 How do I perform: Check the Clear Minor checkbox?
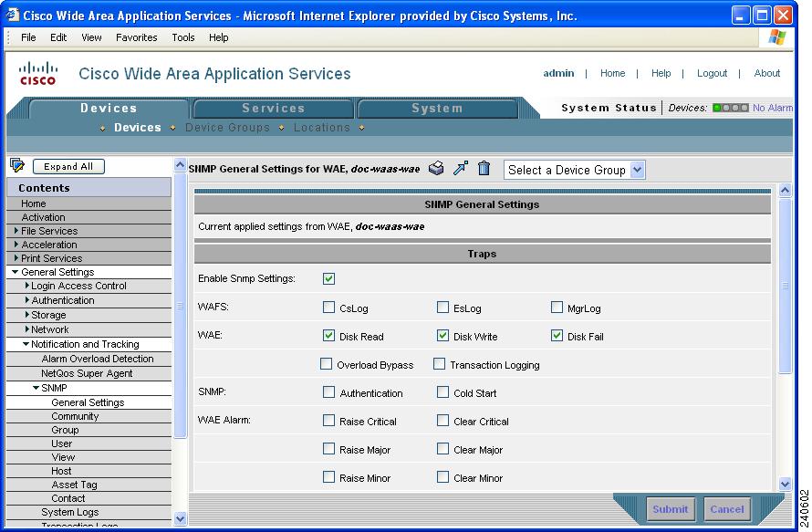click(x=442, y=476)
